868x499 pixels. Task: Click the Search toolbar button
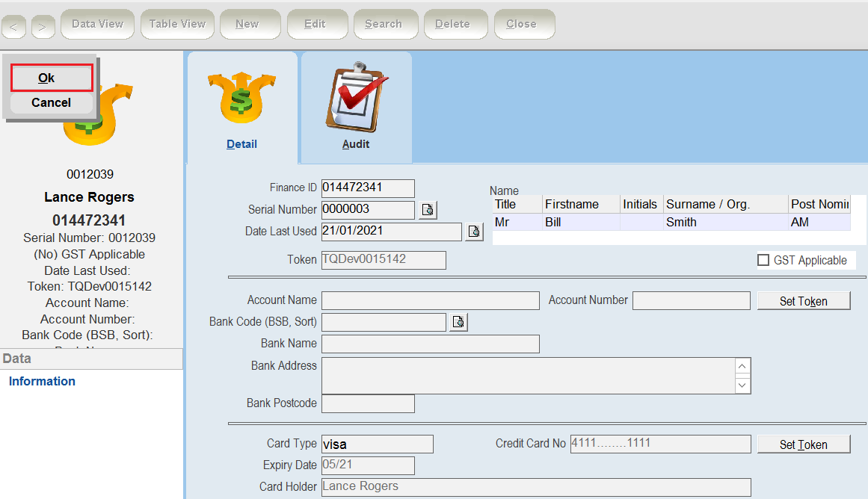386,24
